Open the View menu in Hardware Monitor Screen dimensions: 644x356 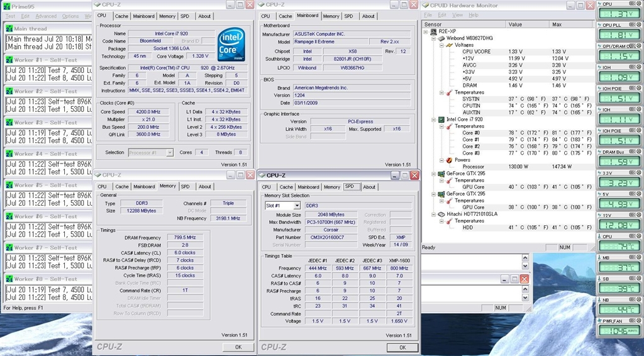pyautogui.click(x=456, y=15)
